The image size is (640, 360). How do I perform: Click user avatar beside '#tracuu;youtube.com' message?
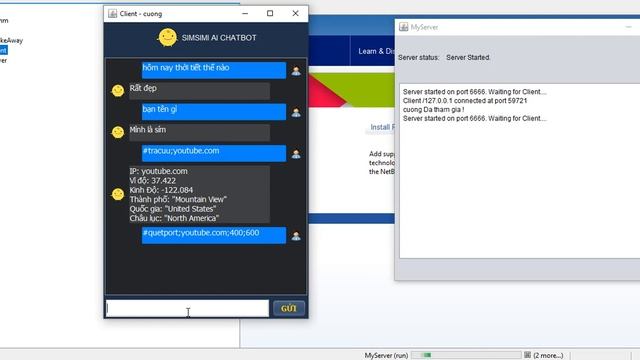(x=296, y=154)
